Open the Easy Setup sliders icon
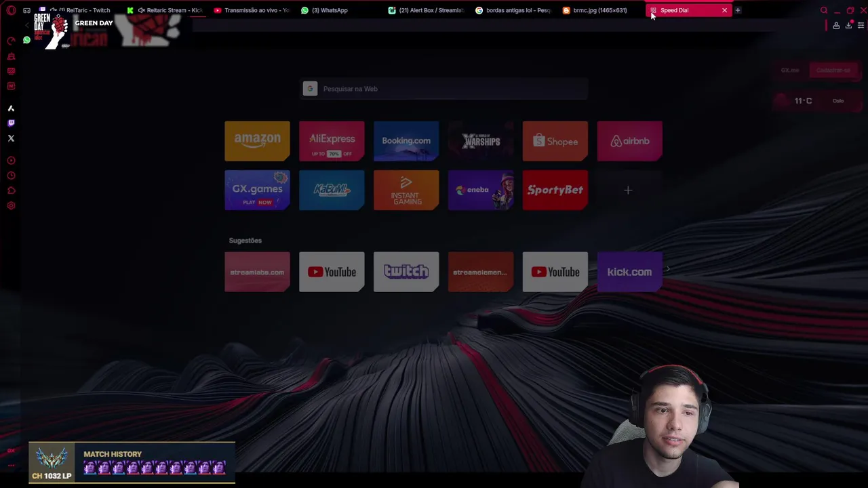The image size is (868, 488). [x=861, y=26]
